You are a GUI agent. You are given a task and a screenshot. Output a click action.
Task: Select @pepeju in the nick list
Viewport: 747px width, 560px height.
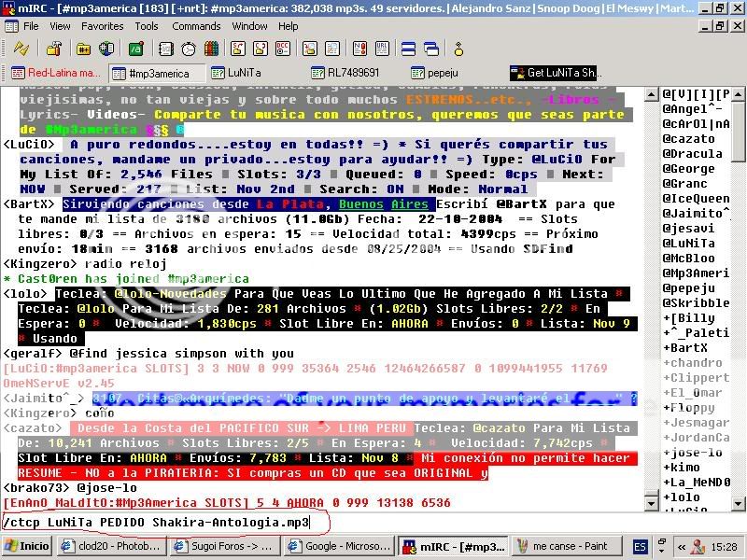688,288
